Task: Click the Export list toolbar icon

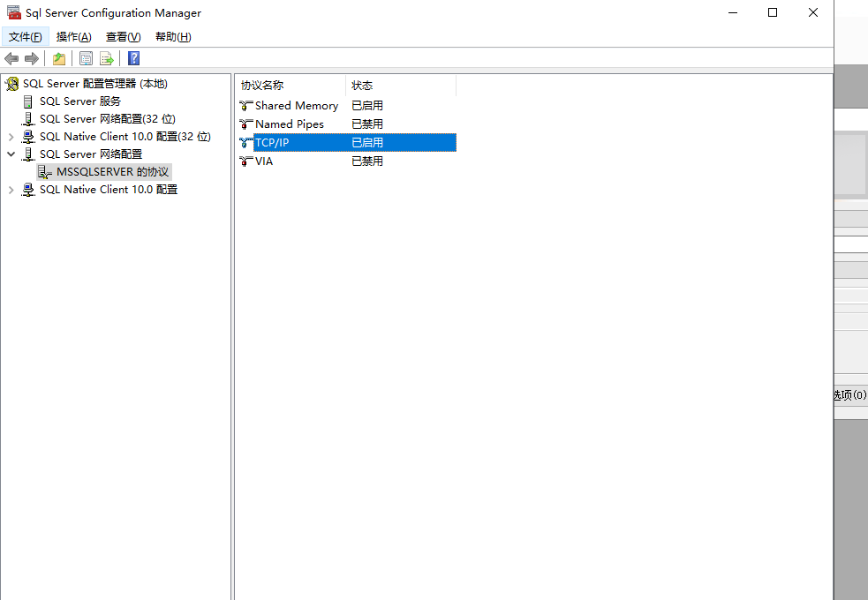Action: pyautogui.click(x=106, y=58)
